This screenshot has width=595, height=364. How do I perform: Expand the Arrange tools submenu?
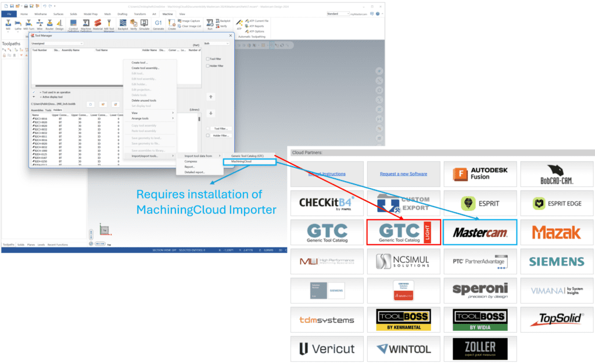(150, 118)
